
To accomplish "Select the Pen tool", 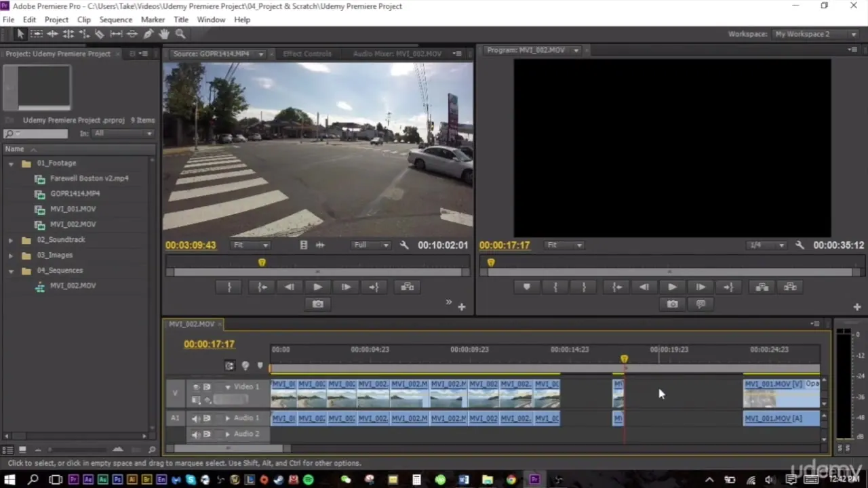I will click(148, 34).
